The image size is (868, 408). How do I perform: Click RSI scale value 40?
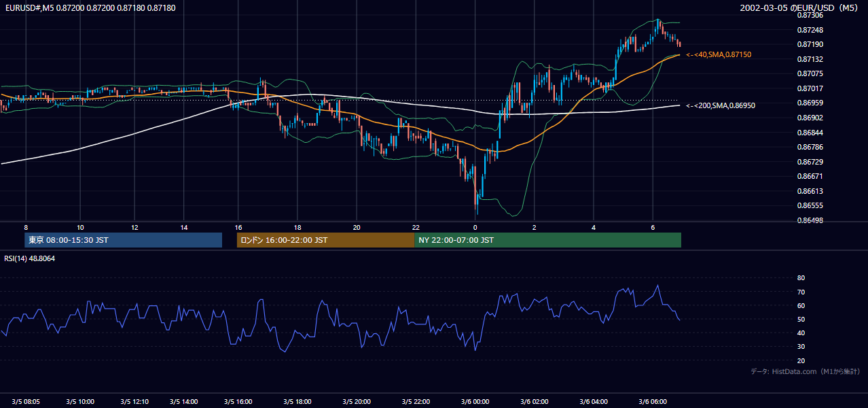801,333
